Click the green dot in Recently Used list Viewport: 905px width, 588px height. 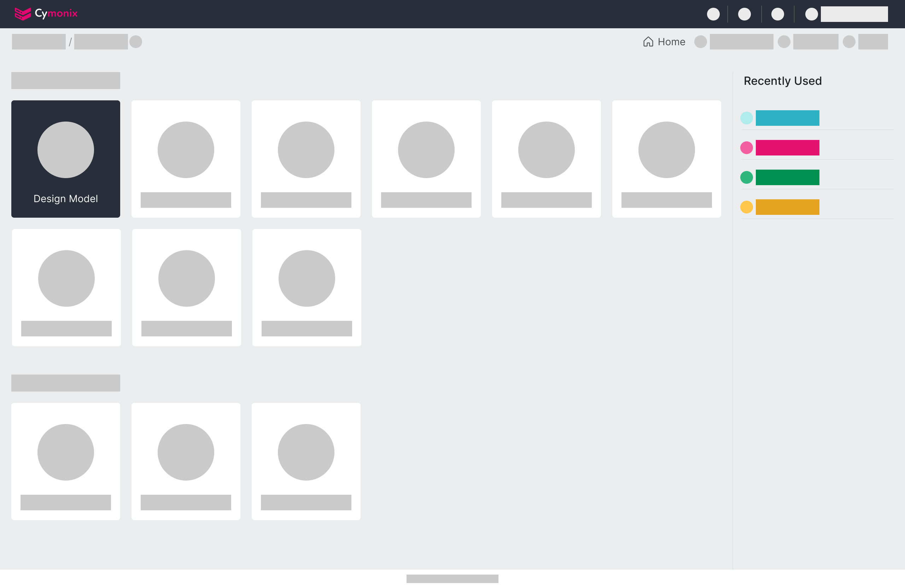tap(747, 177)
